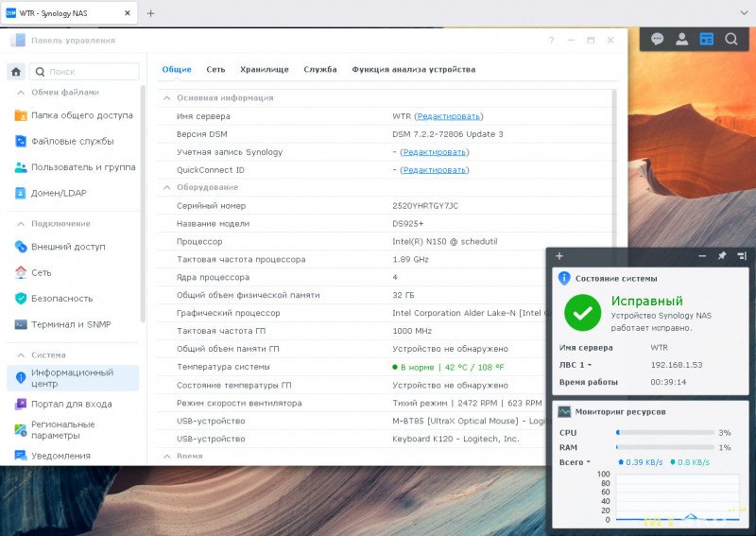Click the Состояние системы info icon
Screen dimensions: 756x536
pos(564,278)
